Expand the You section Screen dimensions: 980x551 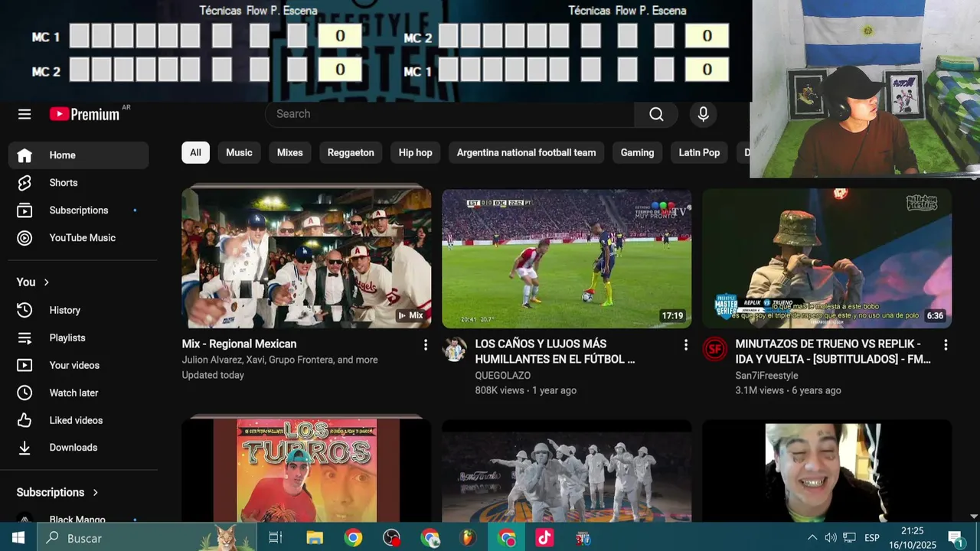tap(34, 282)
